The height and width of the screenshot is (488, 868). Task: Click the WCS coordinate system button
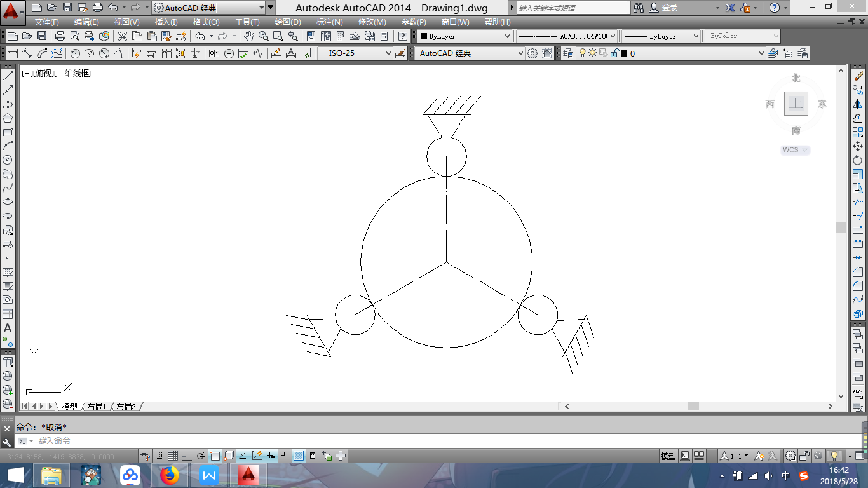[x=795, y=150]
